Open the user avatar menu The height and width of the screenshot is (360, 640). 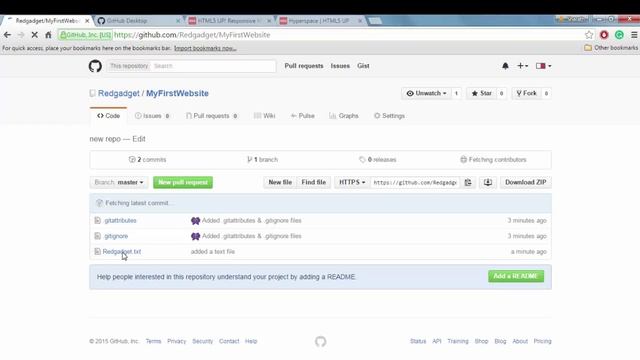[543, 66]
